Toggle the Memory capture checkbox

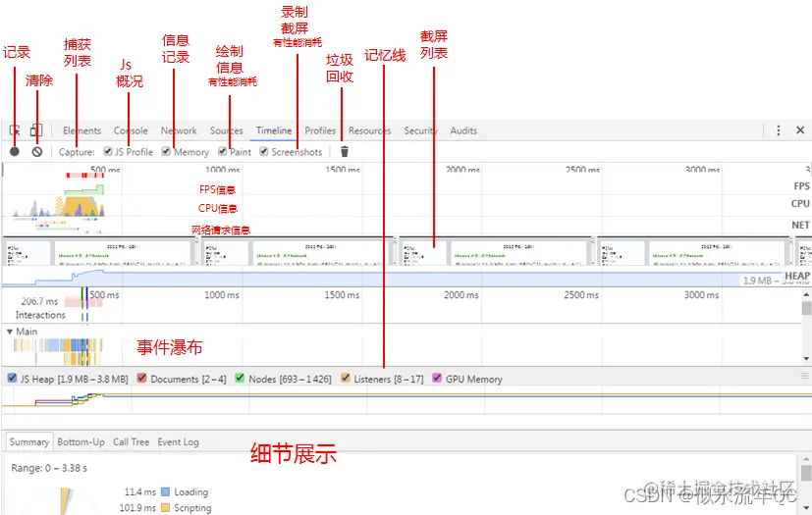pyautogui.click(x=166, y=151)
